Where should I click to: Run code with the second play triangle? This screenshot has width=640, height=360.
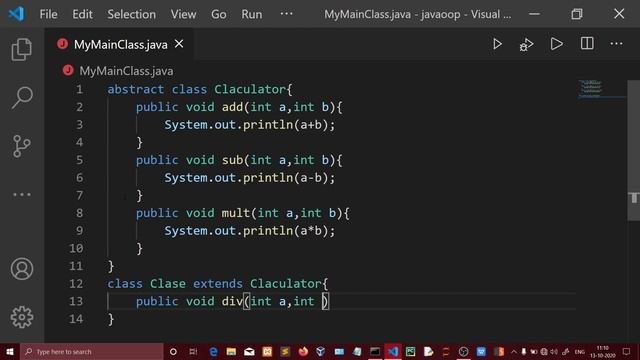click(x=556, y=44)
